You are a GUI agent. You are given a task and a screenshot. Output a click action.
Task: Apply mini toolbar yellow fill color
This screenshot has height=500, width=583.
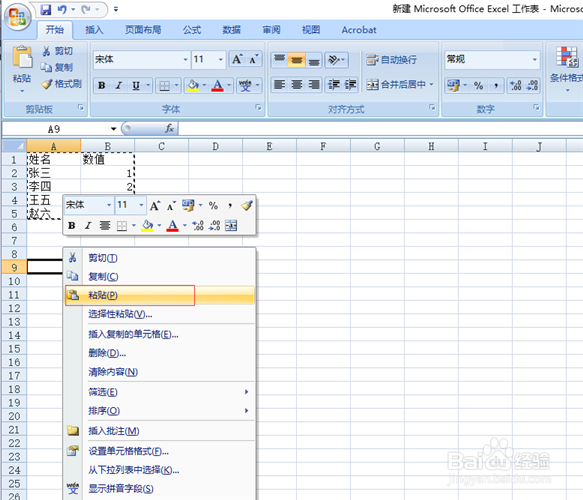pos(147,225)
